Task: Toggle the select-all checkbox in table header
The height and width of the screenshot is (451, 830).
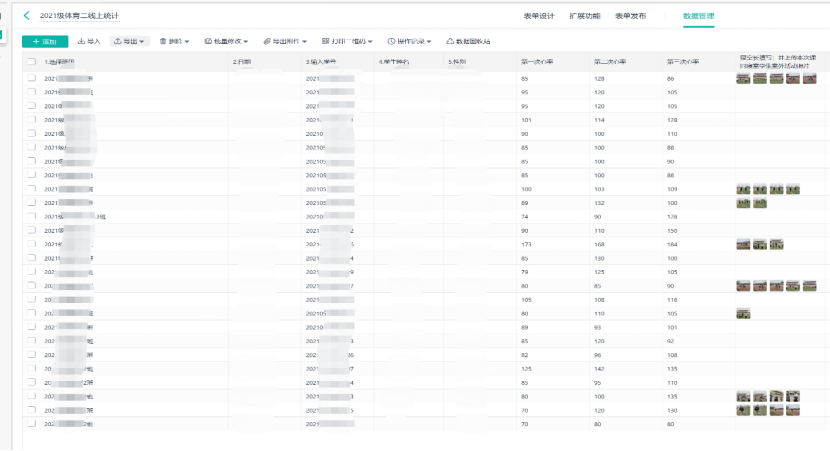Action: [x=32, y=62]
